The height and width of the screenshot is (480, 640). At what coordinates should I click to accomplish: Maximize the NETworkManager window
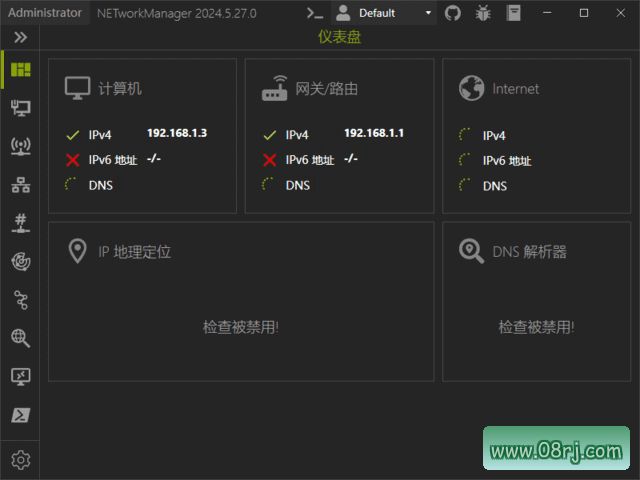tap(584, 13)
